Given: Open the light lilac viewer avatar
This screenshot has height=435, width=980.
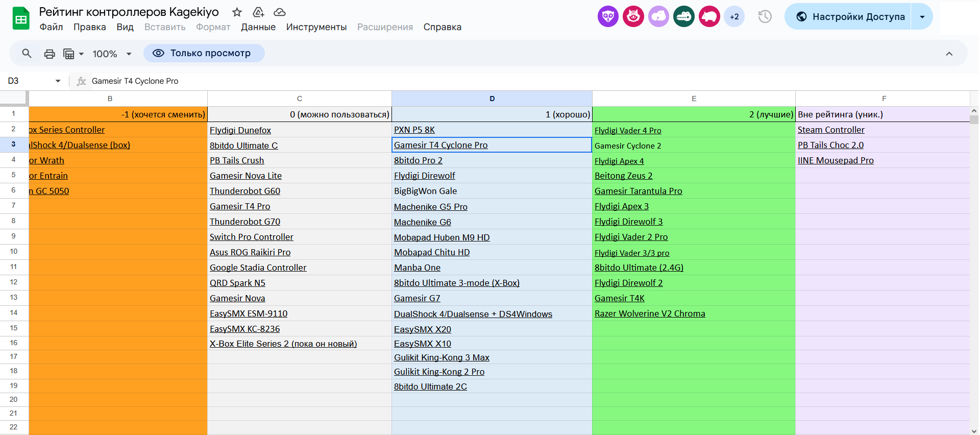Looking at the screenshot, I should 658,17.
